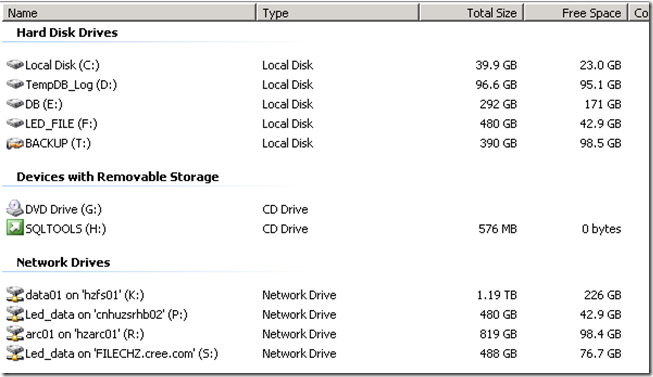Select the Hard Disk Drives group heading
Viewport: 653px width, 377px height.
[x=67, y=32]
